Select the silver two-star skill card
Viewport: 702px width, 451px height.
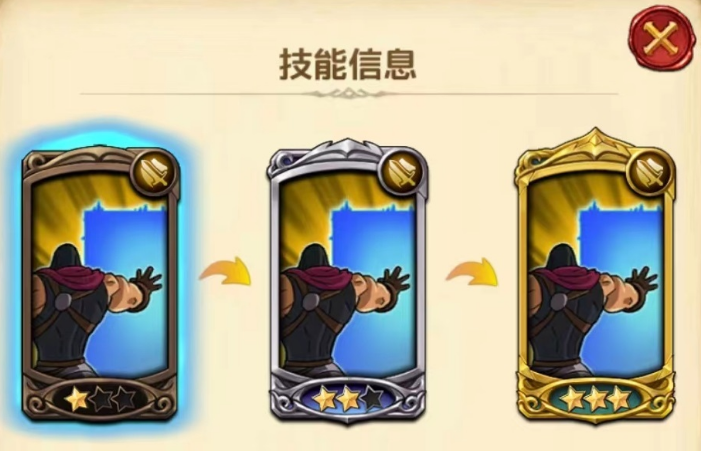point(347,281)
